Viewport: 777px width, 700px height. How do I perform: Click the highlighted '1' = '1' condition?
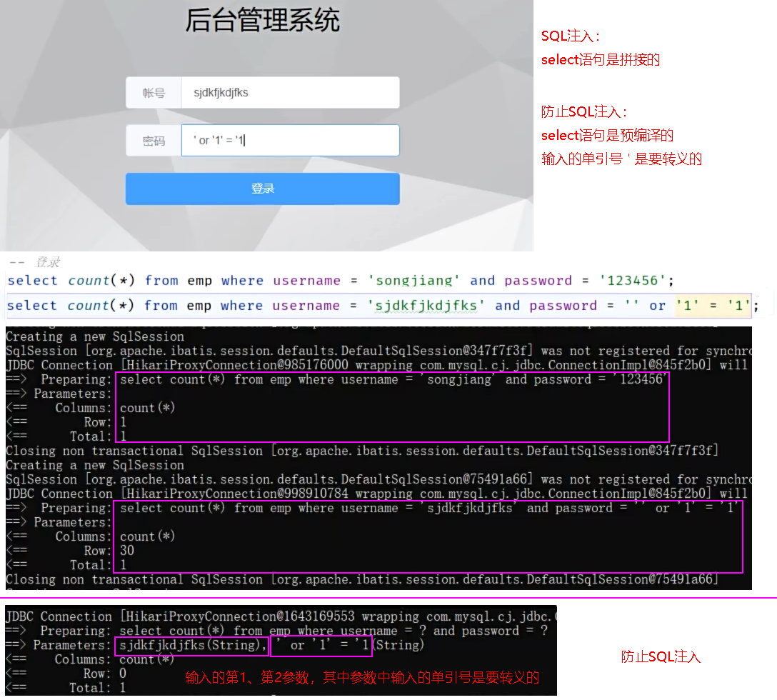[712, 306]
